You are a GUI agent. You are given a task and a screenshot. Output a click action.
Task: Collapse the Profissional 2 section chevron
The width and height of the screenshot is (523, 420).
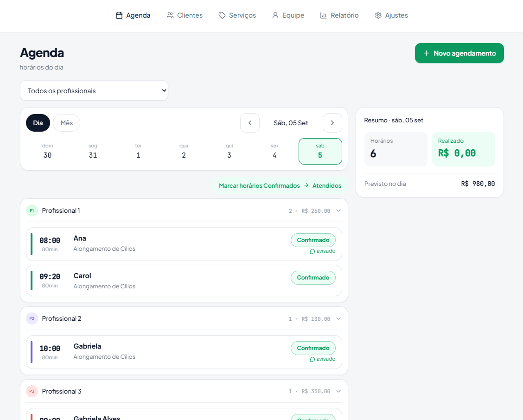click(338, 318)
